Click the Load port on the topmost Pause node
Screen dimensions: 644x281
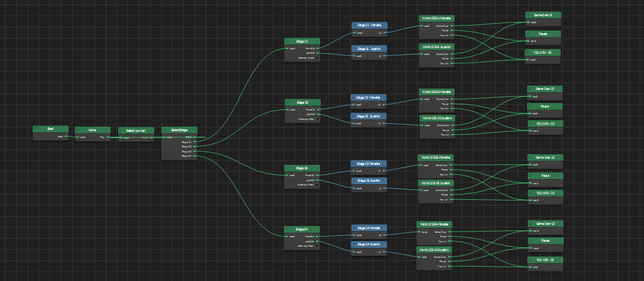click(x=529, y=41)
